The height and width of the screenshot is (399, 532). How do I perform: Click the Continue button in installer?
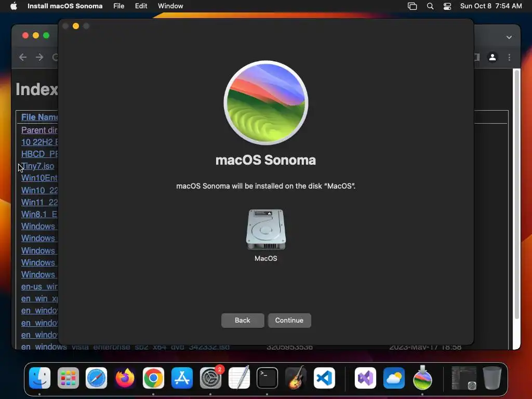click(x=289, y=320)
